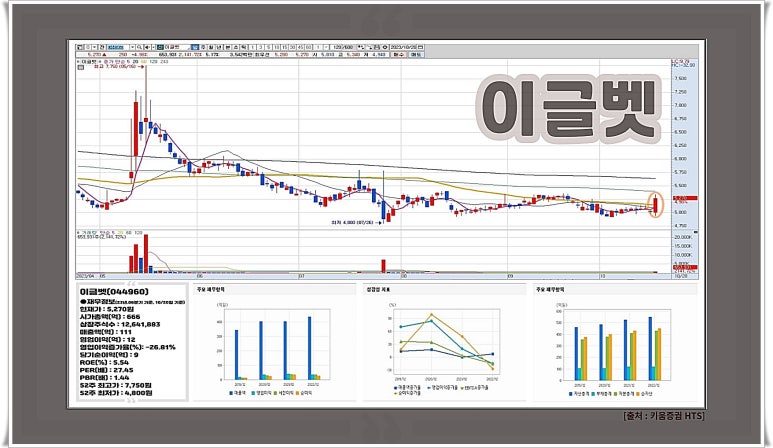Select the blue daily chart period icon
The image size is (773, 448).
195,47
